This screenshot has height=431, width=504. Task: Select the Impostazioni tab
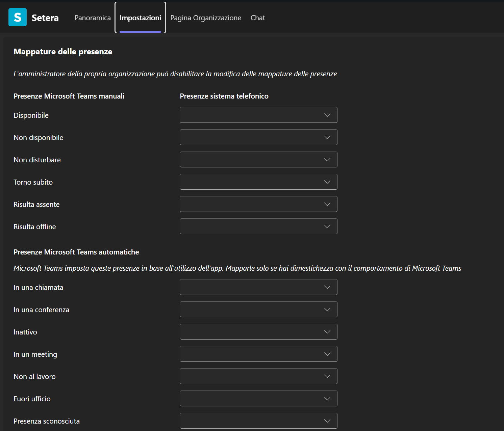click(140, 18)
